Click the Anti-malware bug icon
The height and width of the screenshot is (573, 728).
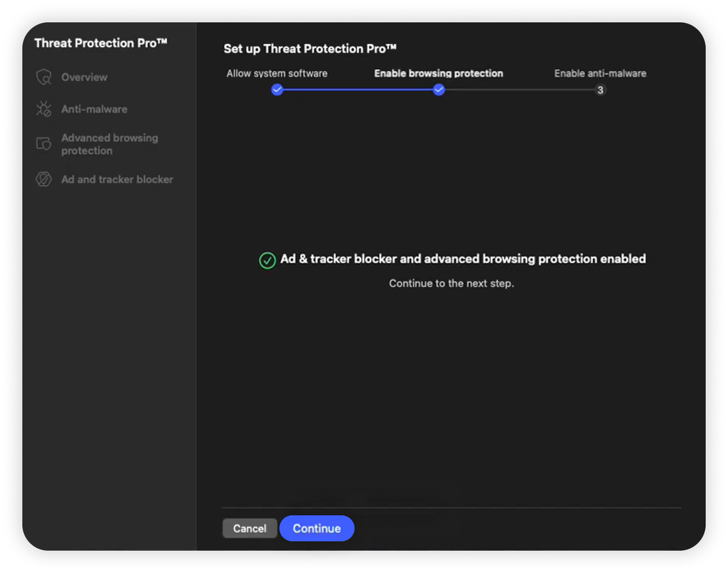(44, 109)
